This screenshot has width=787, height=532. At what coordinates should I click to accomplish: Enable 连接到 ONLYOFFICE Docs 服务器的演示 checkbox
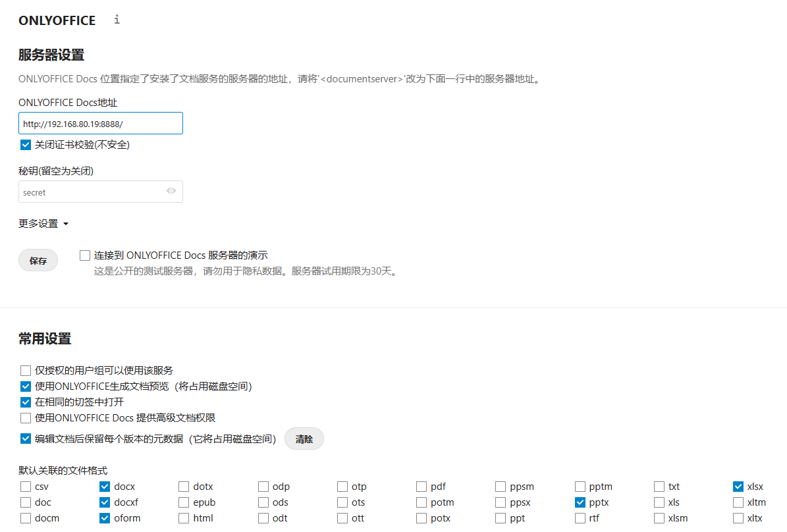pos(85,255)
